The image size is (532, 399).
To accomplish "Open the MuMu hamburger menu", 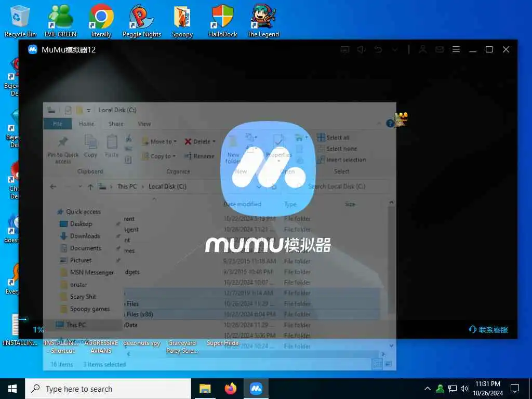I will pos(456,49).
